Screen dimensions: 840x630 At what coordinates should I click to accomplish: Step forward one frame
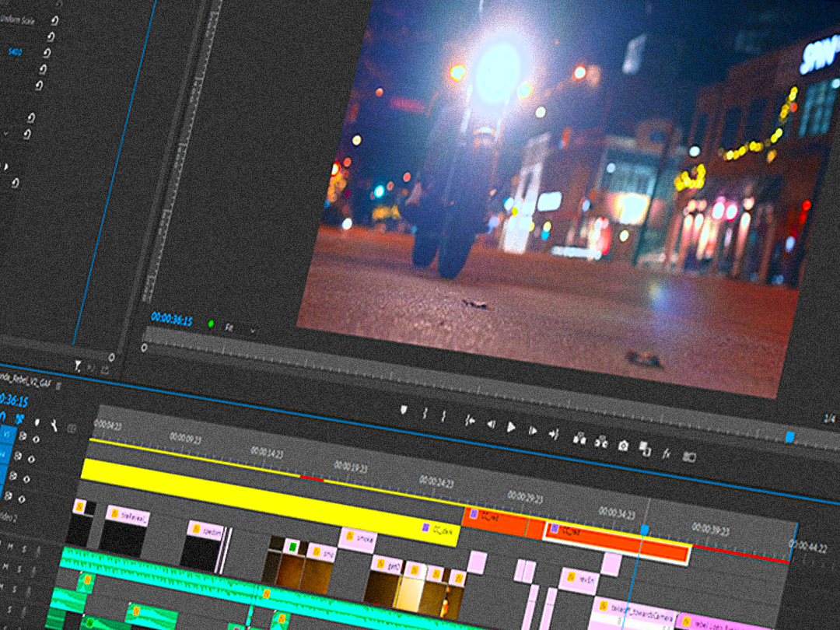[x=533, y=431]
